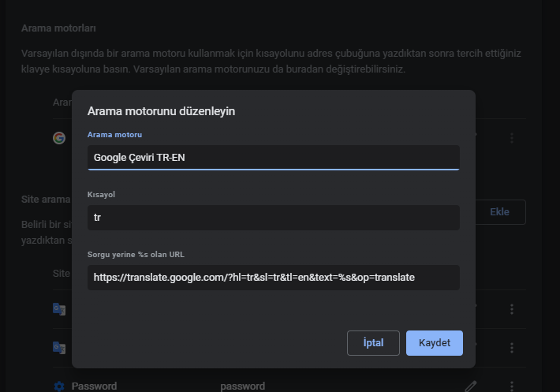Open more options for first Google Translate entry

(512, 309)
